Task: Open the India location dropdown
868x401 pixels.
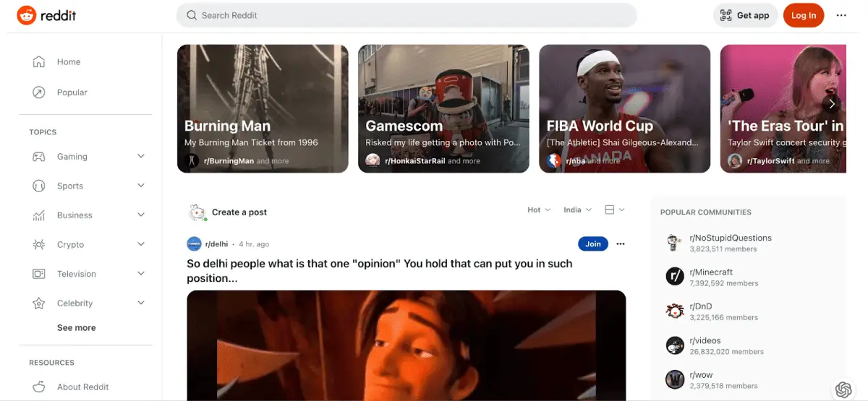Action: 578,210
